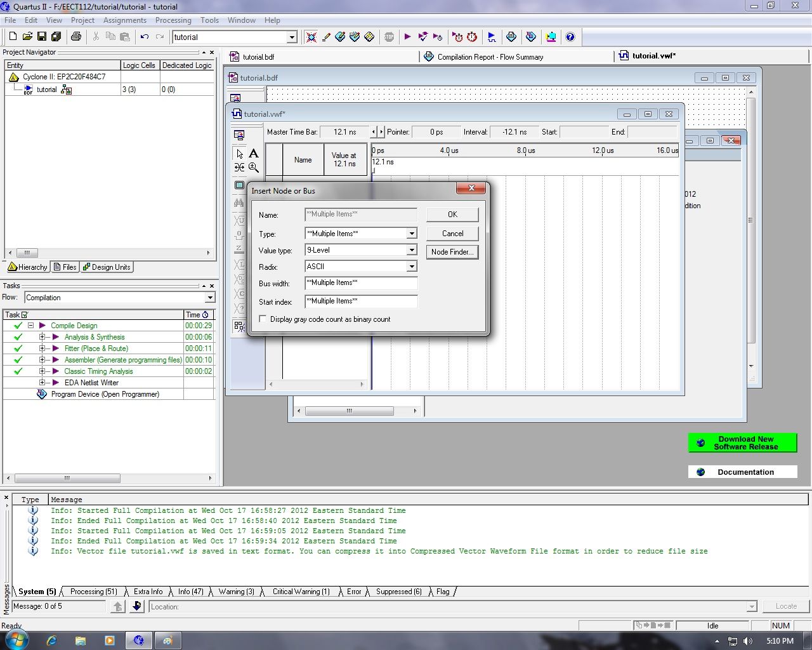The width and height of the screenshot is (812, 650).
Task: Enable Display gray code count as binary count
Action: (263, 319)
